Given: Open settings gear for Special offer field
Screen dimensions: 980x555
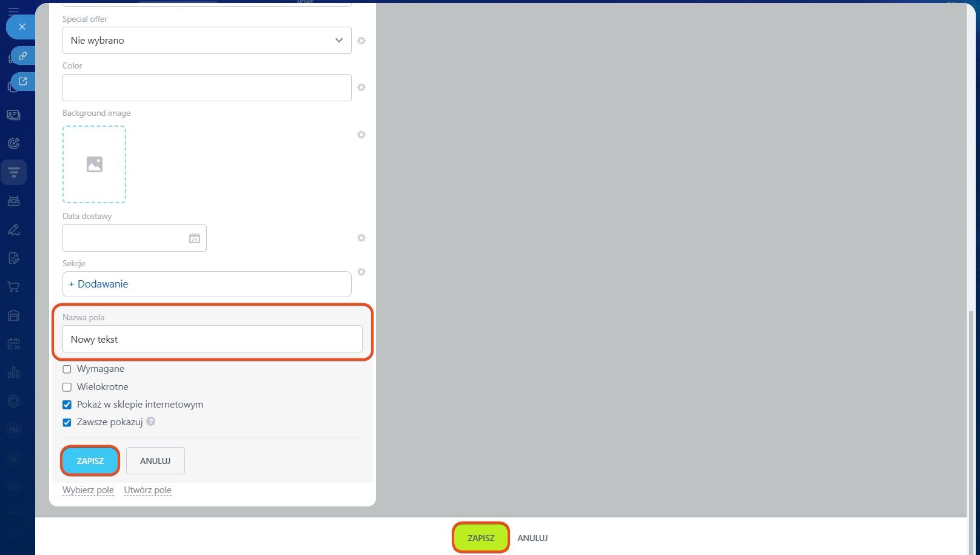Looking at the screenshot, I should [x=361, y=41].
